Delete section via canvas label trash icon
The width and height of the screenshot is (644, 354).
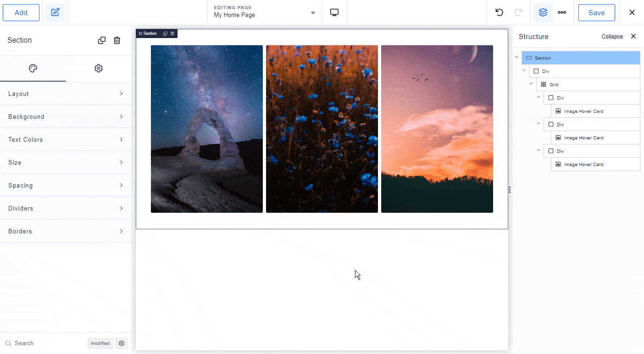point(172,33)
